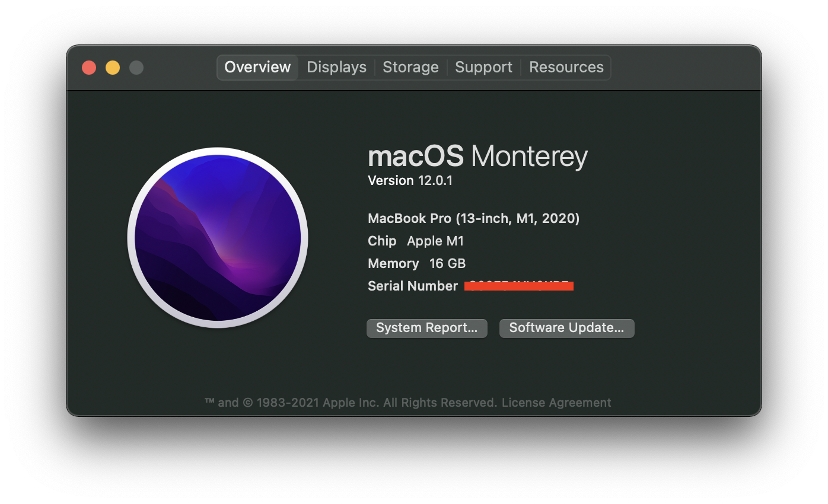This screenshot has height=504, width=828.
Task: Click the Software Update button
Action: pos(566,328)
